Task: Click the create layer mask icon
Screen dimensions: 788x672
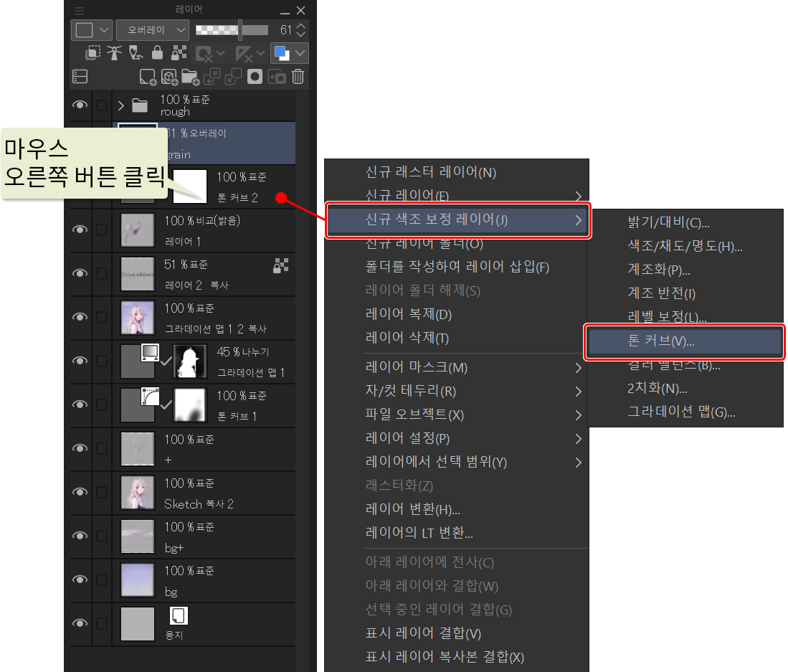Action: coord(255,77)
